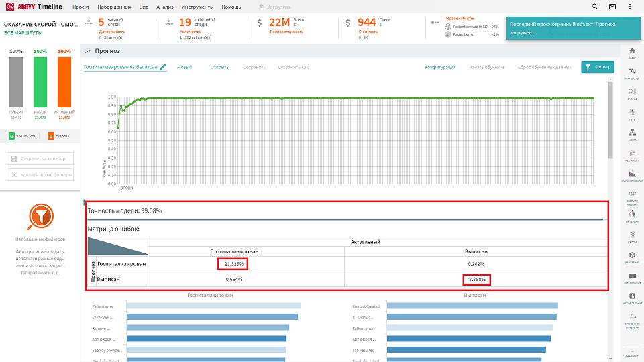Click the pencil icon to rename forecast
This screenshot has width=644, height=362.
pyautogui.click(x=162, y=67)
